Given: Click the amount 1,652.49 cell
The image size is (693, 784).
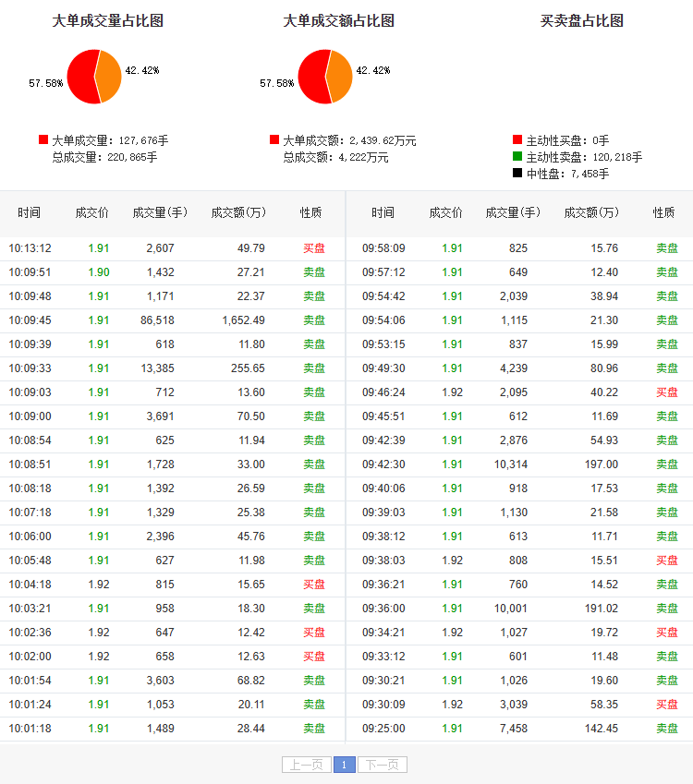Looking at the screenshot, I should tap(244, 320).
